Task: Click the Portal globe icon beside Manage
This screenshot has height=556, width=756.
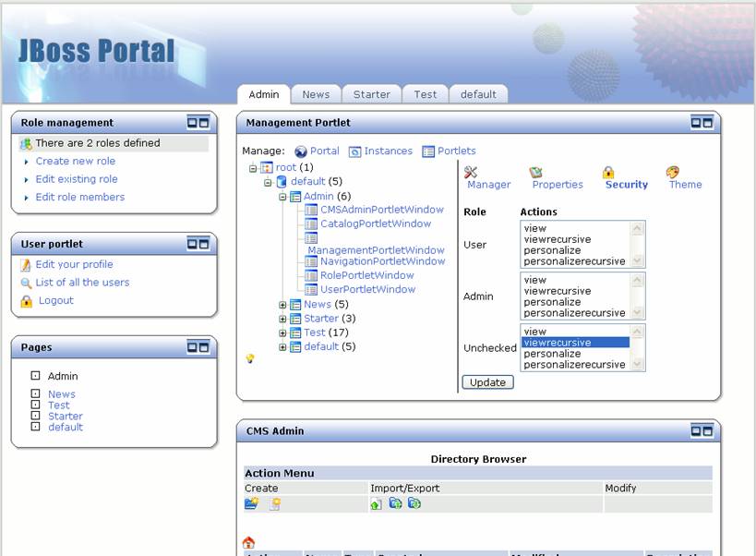Action: click(301, 151)
